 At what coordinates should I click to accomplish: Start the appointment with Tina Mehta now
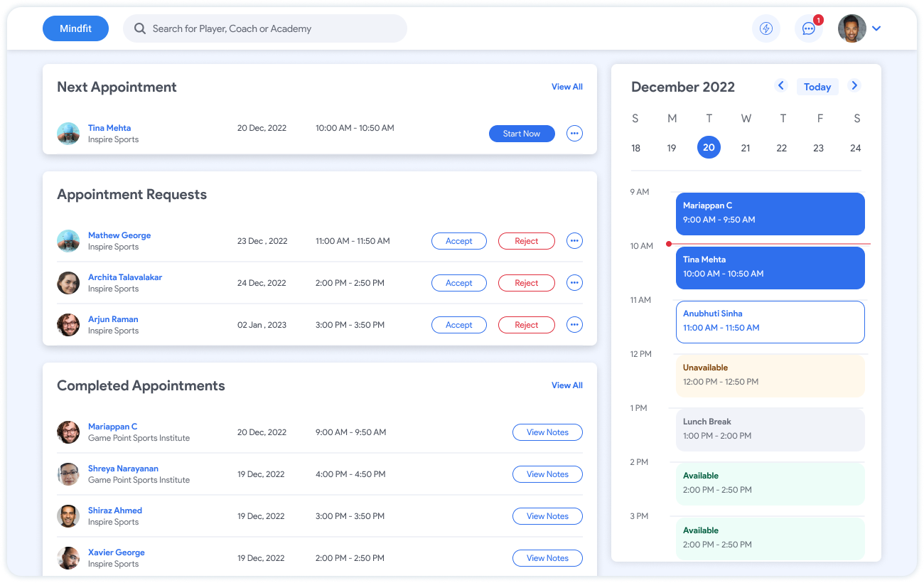(x=522, y=134)
